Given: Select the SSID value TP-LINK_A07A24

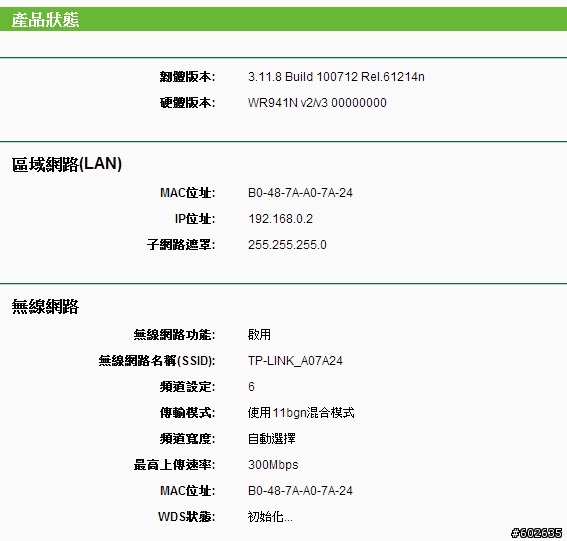Looking at the screenshot, I should [x=295, y=361].
